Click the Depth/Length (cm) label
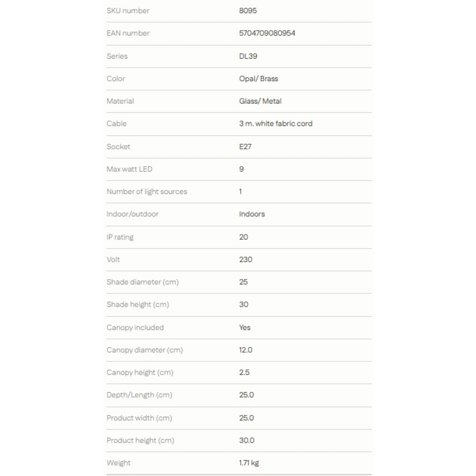Screen dimensions: 476x476 (139, 395)
